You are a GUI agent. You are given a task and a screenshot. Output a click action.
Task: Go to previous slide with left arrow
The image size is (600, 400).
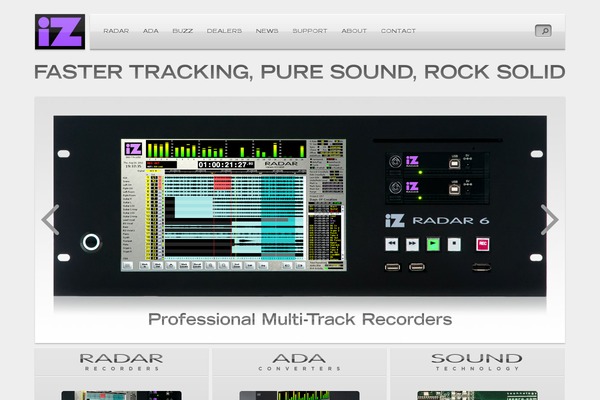[51, 220]
